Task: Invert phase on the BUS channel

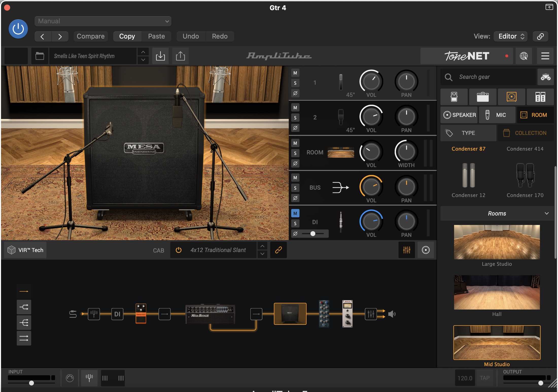Action: pyautogui.click(x=295, y=198)
